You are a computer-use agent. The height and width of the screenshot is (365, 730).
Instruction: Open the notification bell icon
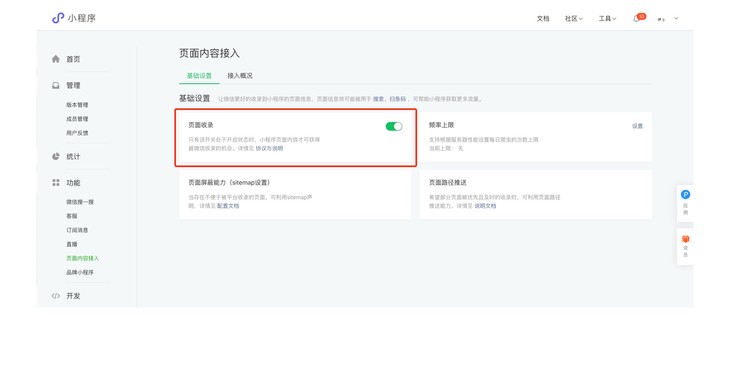[x=636, y=19]
